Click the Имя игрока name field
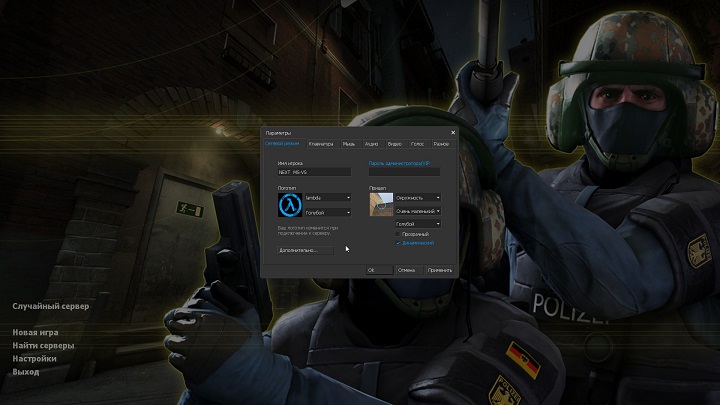Image resolution: width=720 pixels, height=405 pixels. 314,172
